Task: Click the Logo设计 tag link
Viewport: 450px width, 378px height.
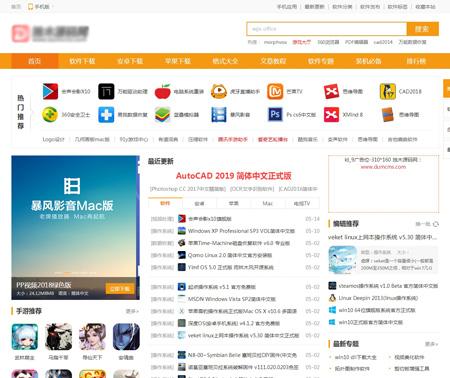Action: pyautogui.click(x=53, y=139)
